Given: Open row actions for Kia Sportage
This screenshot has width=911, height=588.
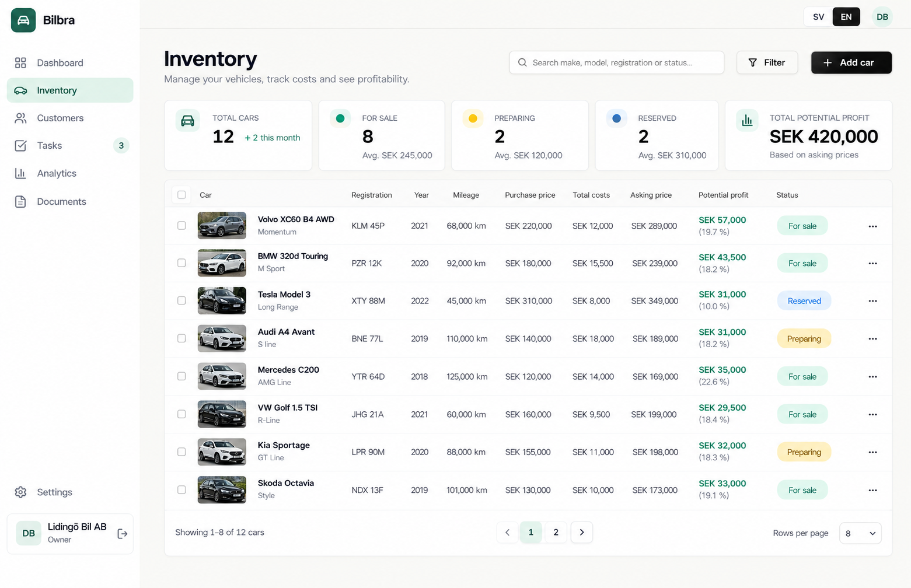Looking at the screenshot, I should [872, 452].
